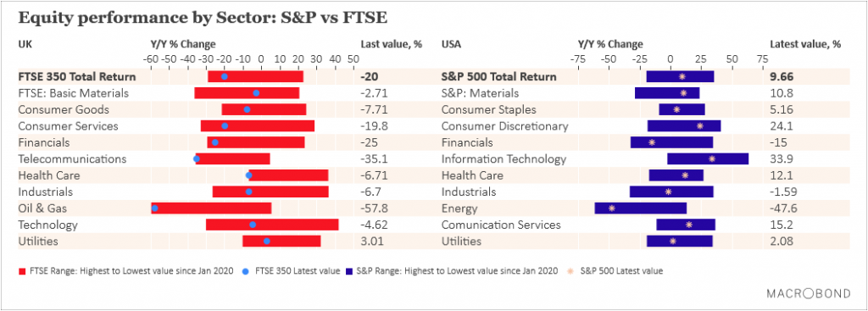
Task: Click the Macrobond logo
Action: click(808, 294)
